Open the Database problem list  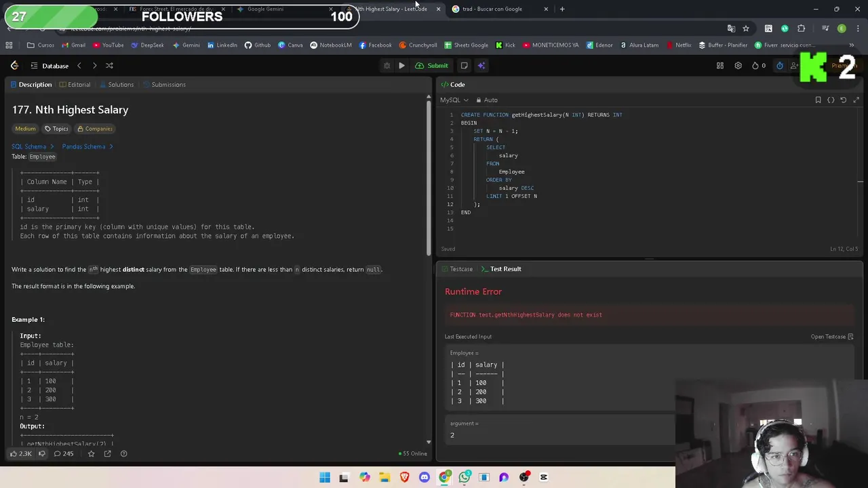pos(49,66)
